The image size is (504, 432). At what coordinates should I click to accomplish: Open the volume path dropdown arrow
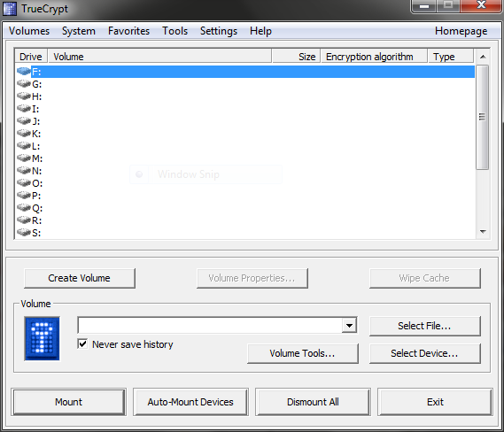(349, 326)
